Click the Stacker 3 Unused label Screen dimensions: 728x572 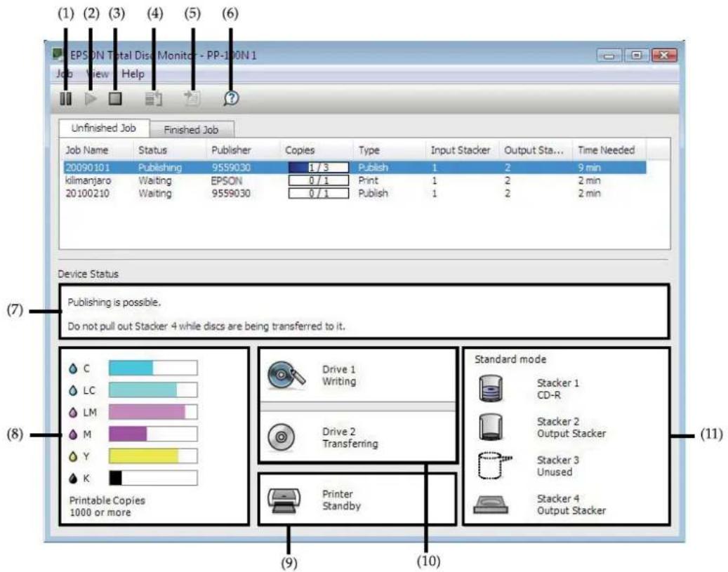coord(557,466)
